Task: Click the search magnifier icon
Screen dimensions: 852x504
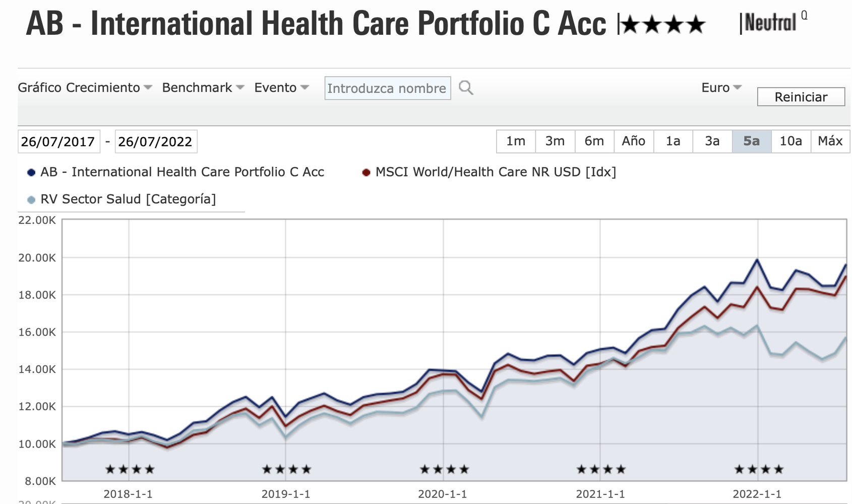Action: 466,88
